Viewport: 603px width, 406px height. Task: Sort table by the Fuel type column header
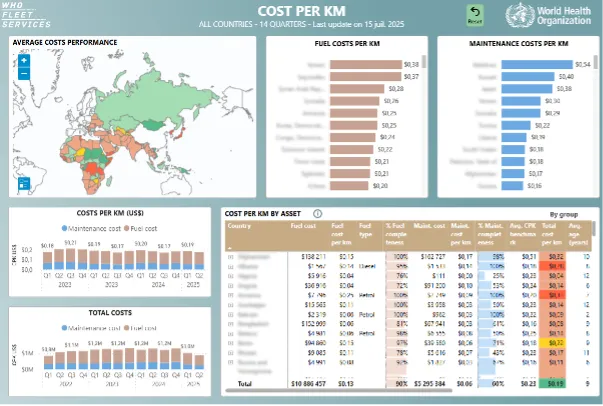365,230
